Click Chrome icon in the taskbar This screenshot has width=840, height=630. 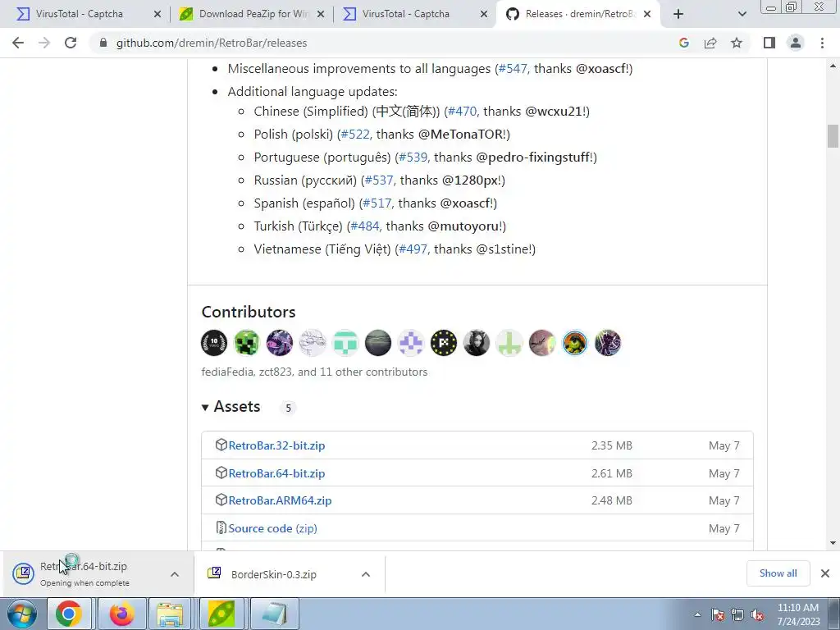click(x=69, y=614)
